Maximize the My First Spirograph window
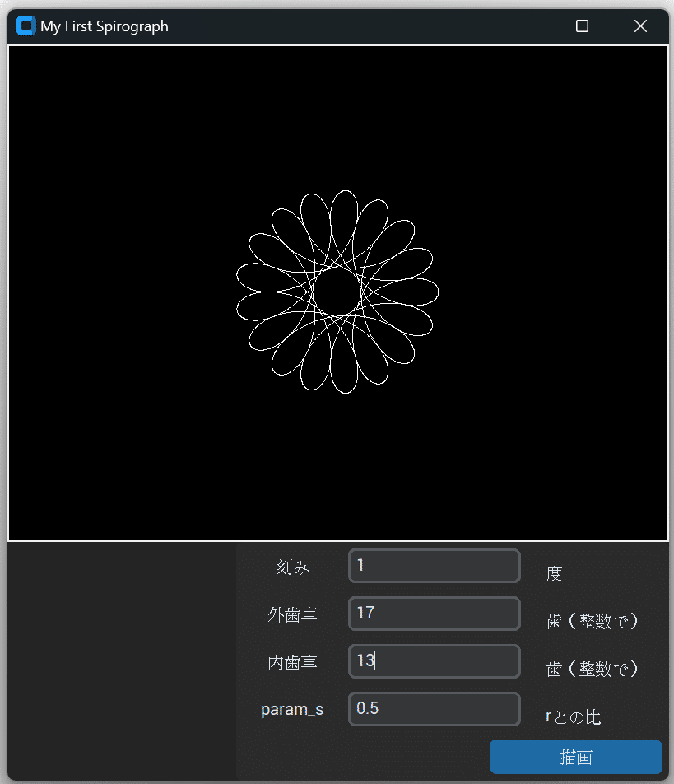674x784 pixels. point(582,26)
